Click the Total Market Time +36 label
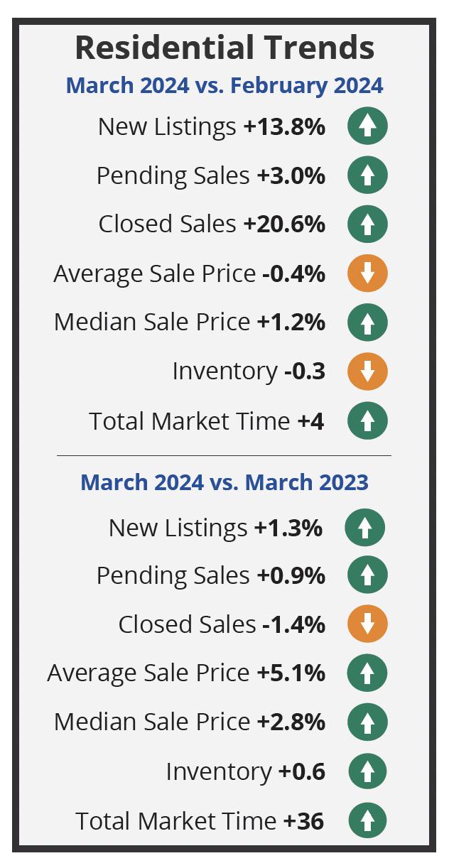The height and width of the screenshot is (868, 449). click(x=200, y=821)
